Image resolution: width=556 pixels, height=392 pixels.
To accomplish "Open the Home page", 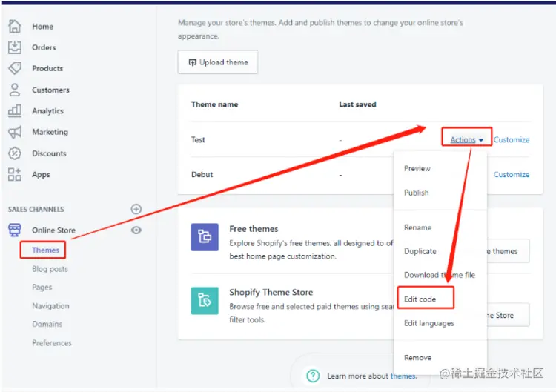I will 42,27.
